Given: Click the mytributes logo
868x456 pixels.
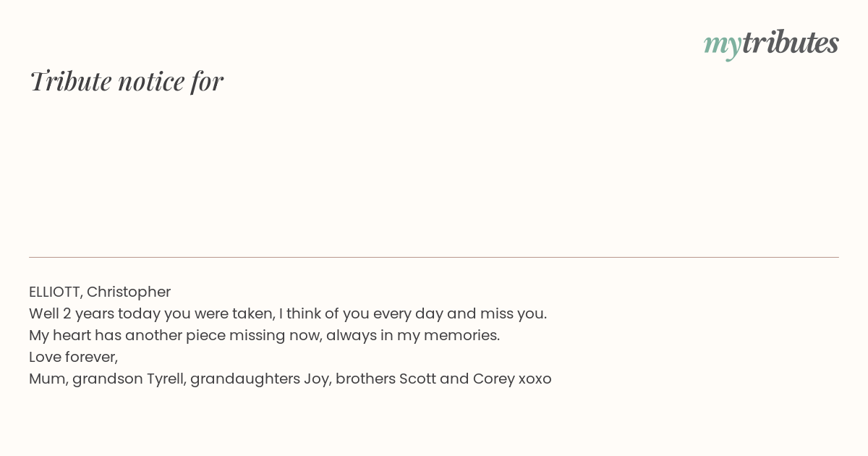Looking at the screenshot, I should (x=771, y=43).
